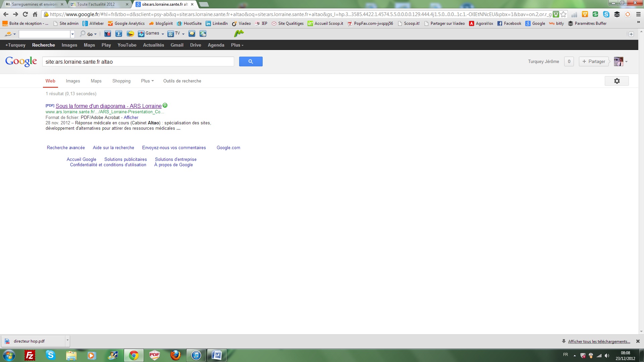Open the ARS Lorraine PDF result link
The width and height of the screenshot is (644, 362).
pyautogui.click(x=108, y=106)
